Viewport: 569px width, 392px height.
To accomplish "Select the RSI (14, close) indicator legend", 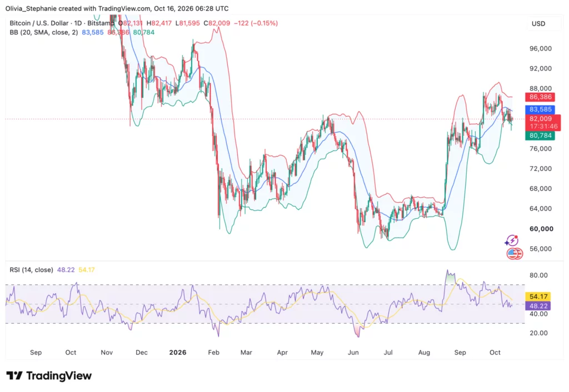I will pos(31,270).
